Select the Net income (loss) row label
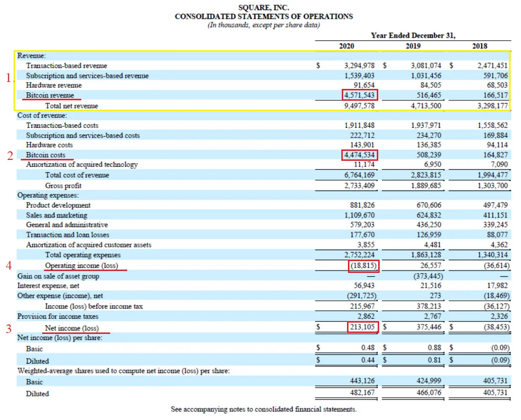Viewport: 521px width, 420px height. 72,328
